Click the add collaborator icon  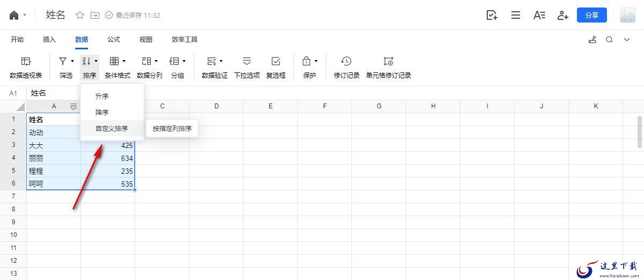(562, 15)
